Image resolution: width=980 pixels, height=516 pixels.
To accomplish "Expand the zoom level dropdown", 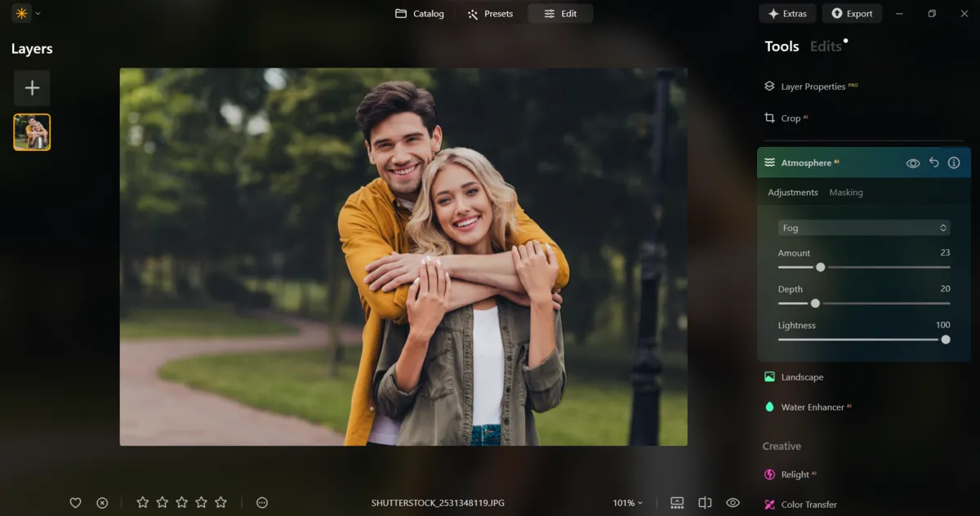I will 627,502.
